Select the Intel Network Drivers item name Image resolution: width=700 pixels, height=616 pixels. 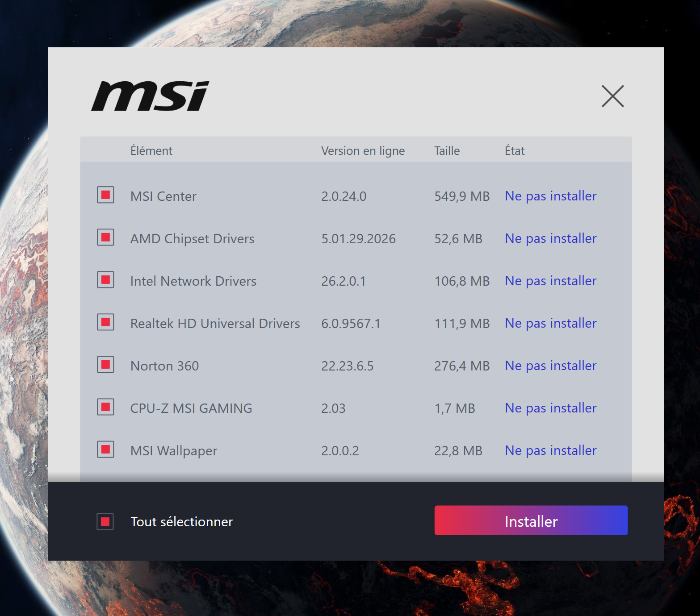pos(193,281)
